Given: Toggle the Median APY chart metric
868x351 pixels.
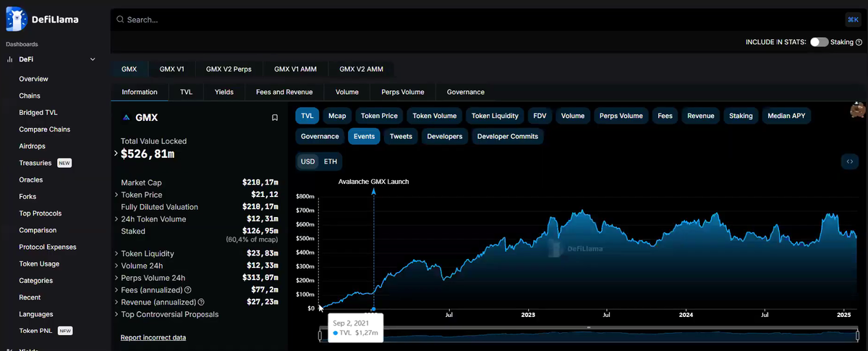Looking at the screenshot, I should click(786, 116).
